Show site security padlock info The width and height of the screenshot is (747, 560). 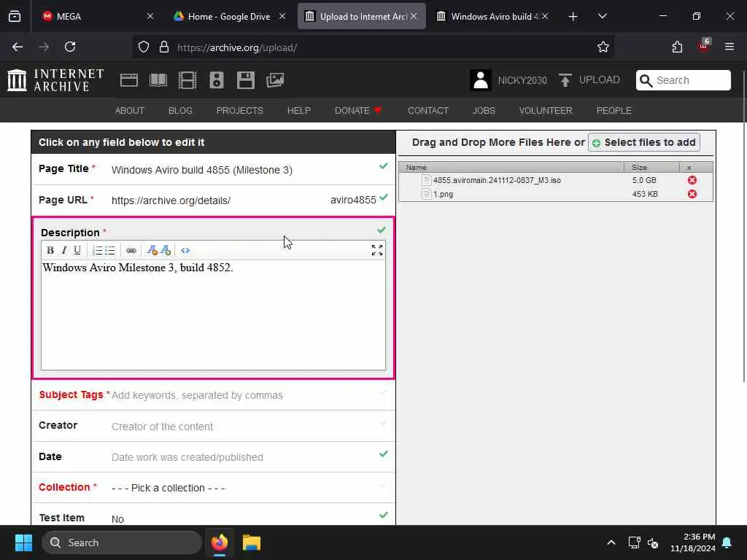coord(164,47)
